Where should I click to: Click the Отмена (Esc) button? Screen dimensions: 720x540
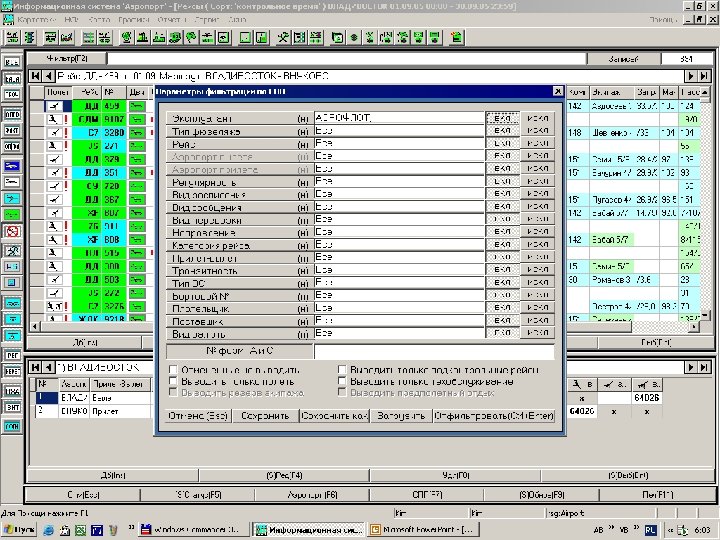click(198, 416)
